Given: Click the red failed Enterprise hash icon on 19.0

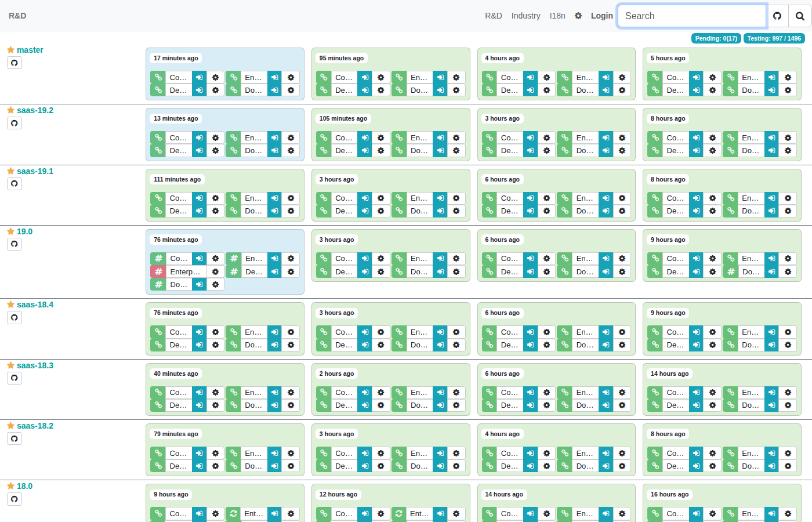Looking at the screenshot, I should click(x=158, y=271).
